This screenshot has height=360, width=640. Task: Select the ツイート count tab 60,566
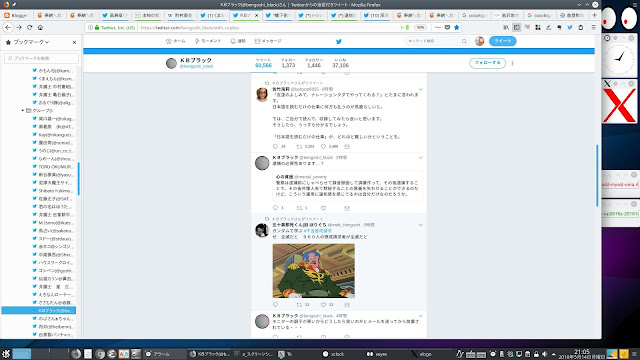(x=263, y=63)
